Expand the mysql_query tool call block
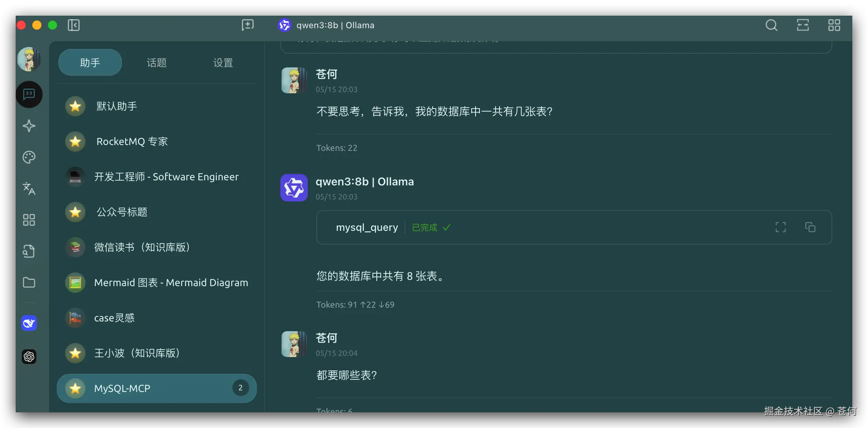 [367, 227]
